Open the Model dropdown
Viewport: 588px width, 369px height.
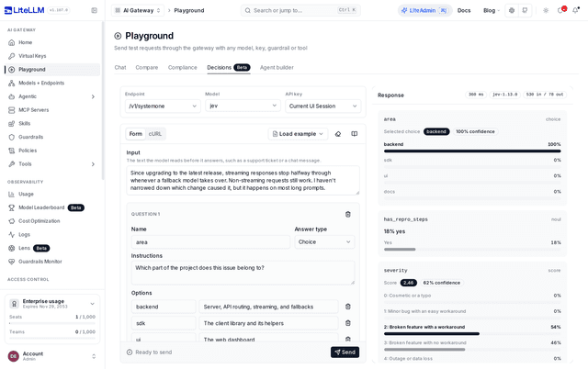coord(243,106)
